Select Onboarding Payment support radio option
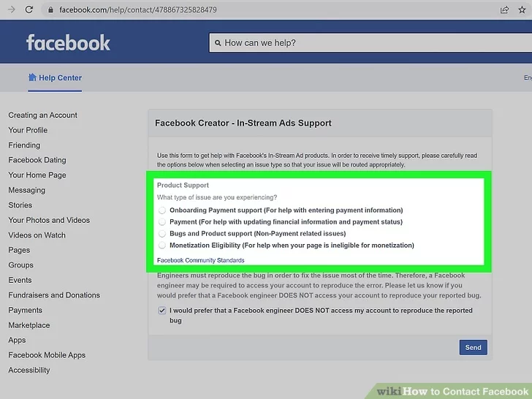The width and height of the screenshot is (532, 399). tap(162, 210)
